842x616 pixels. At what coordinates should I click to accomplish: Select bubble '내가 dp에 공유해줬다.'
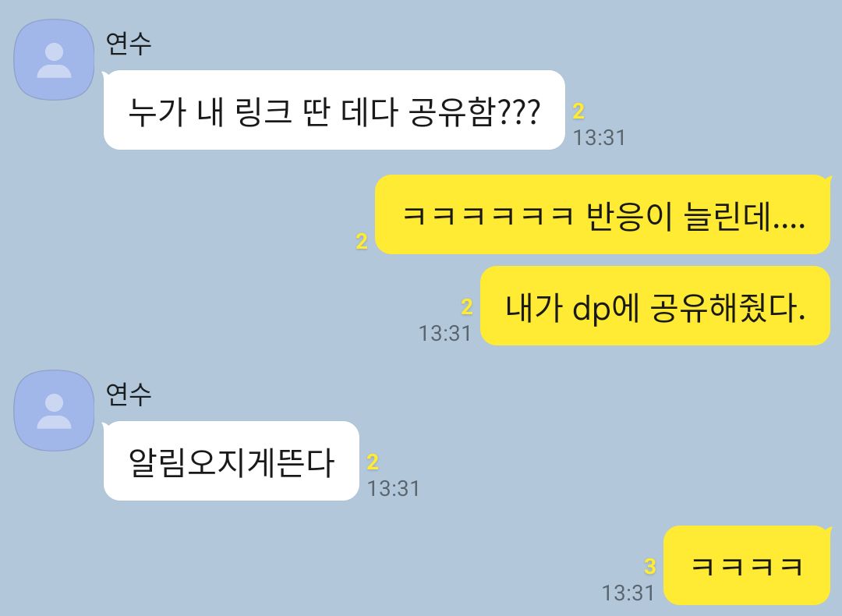[x=655, y=306]
